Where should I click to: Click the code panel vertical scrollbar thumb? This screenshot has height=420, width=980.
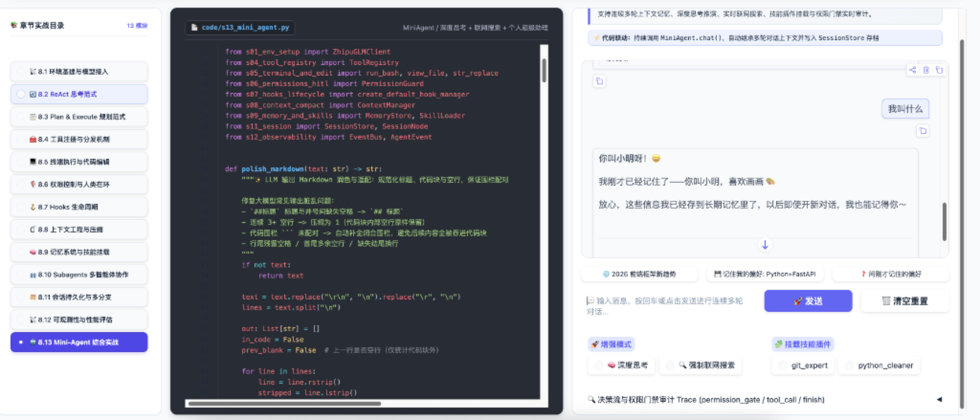[x=544, y=70]
